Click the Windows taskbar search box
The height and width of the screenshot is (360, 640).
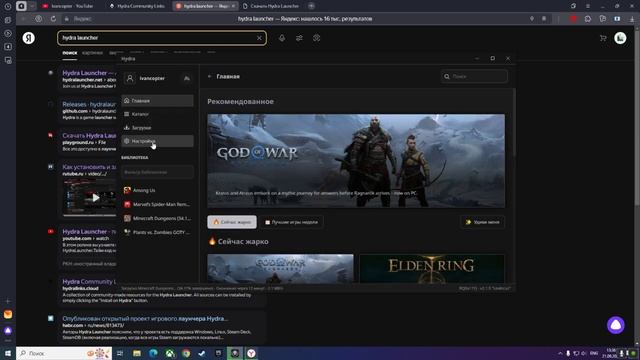click(x=64, y=353)
